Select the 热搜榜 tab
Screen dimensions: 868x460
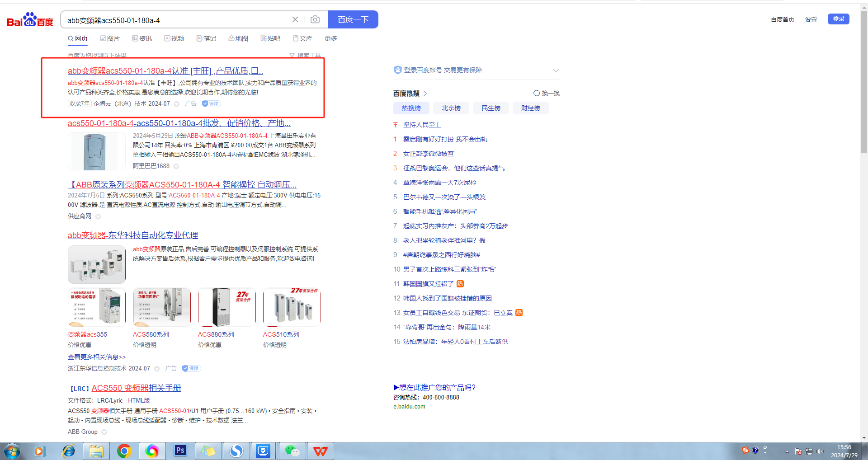(x=411, y=108)
